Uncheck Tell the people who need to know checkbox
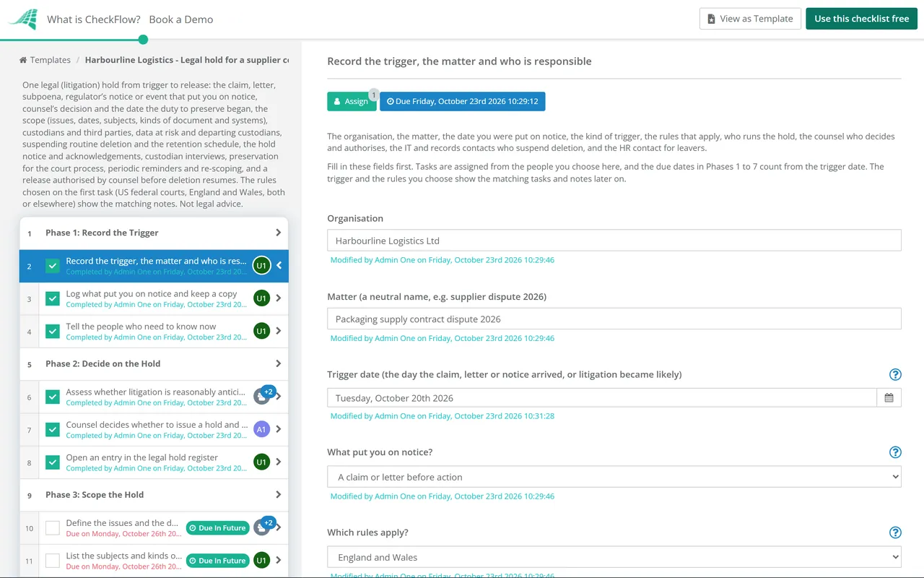This screenshot has height=578, width=924. click(53, 331)
